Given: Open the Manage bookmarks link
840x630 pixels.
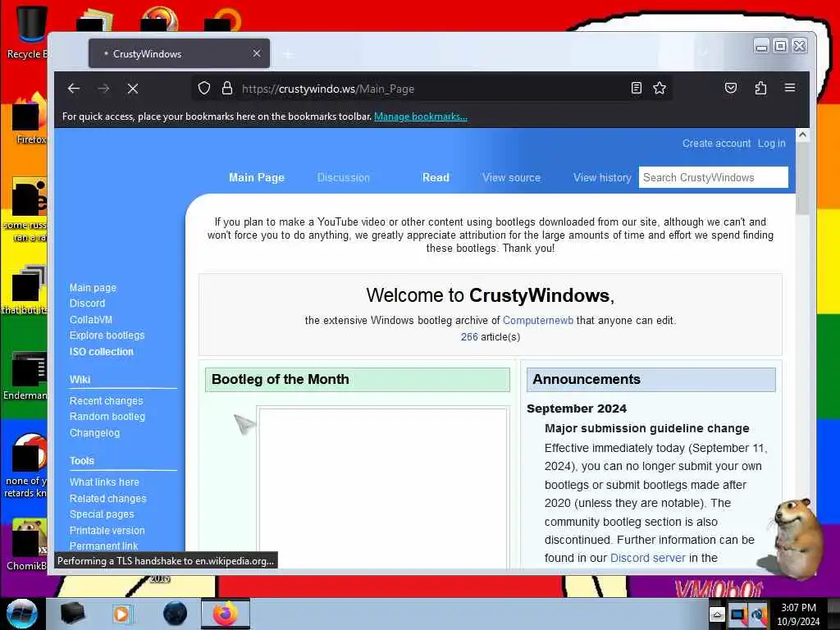Looking at the screenshot, I should pyautogui.click(x=421, y=116).
